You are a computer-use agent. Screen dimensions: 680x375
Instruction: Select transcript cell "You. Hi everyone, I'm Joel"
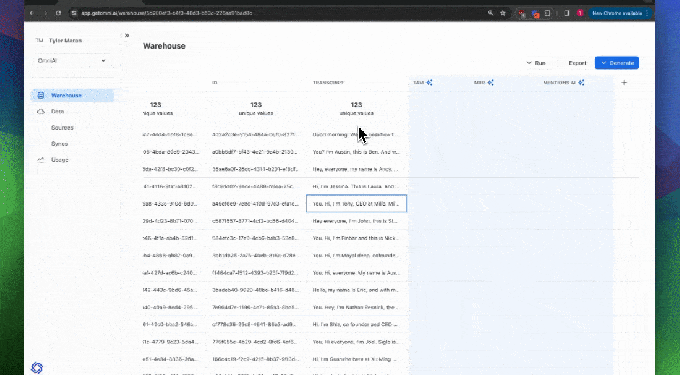[x=356, y=342]
